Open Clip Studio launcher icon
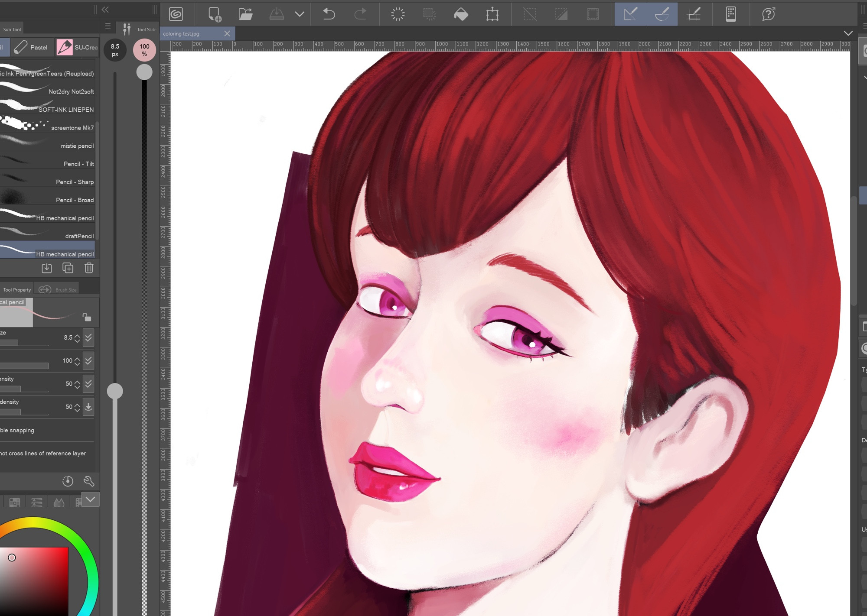This screenshot has width=867, height=616. (176, 14)
